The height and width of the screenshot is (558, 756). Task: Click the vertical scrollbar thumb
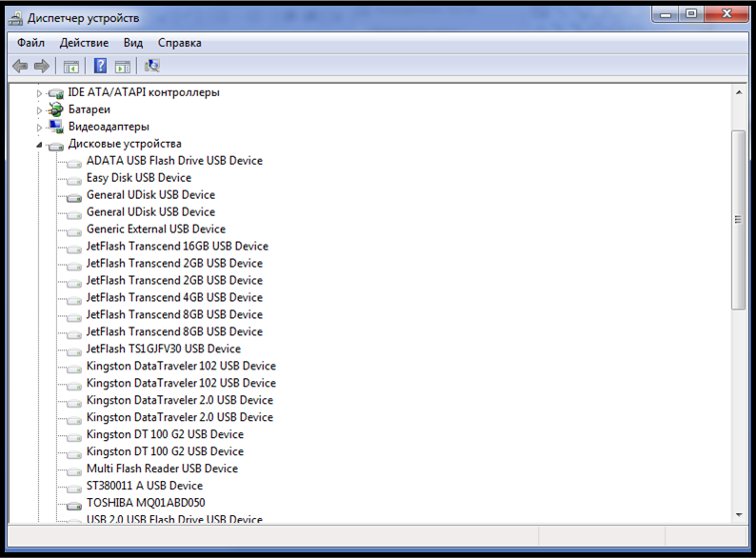[738, 220]
